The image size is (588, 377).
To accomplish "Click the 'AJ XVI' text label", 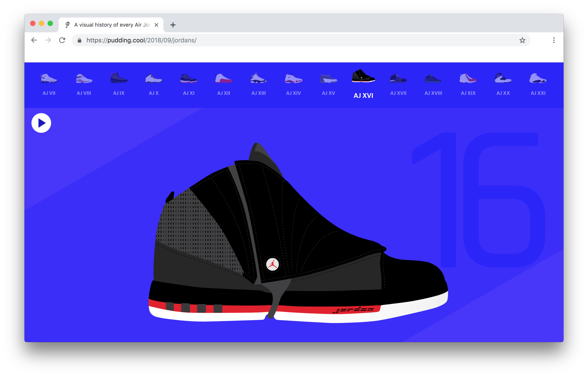I will tap(363, 95).
